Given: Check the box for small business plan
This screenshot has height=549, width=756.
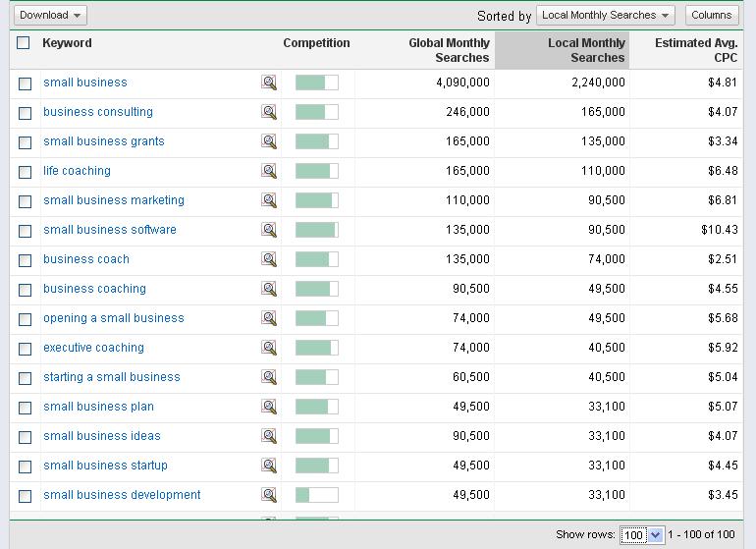Looking at the screenshot, I should [26, 408].
